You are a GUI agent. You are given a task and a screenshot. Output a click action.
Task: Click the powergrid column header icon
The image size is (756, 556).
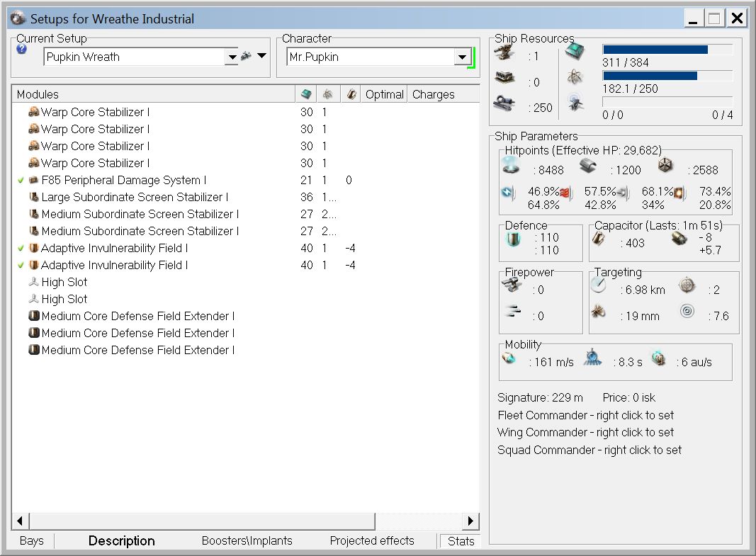pos(328,94)
